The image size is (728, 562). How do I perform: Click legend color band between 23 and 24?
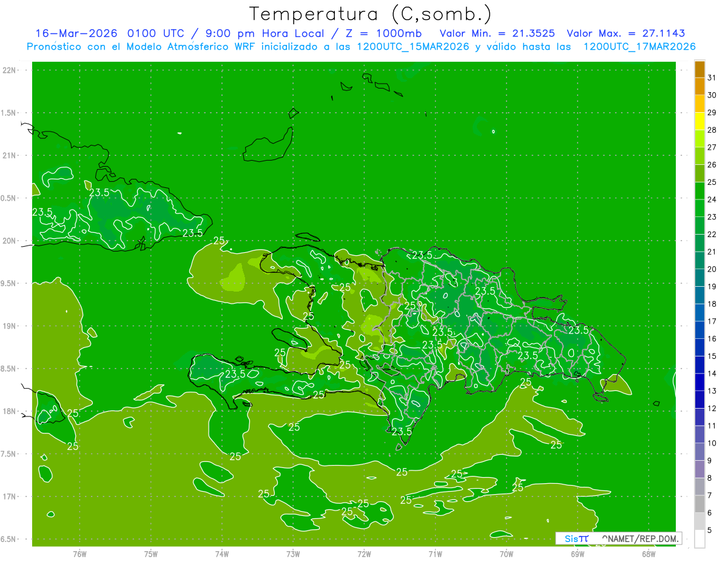(699, 209)
